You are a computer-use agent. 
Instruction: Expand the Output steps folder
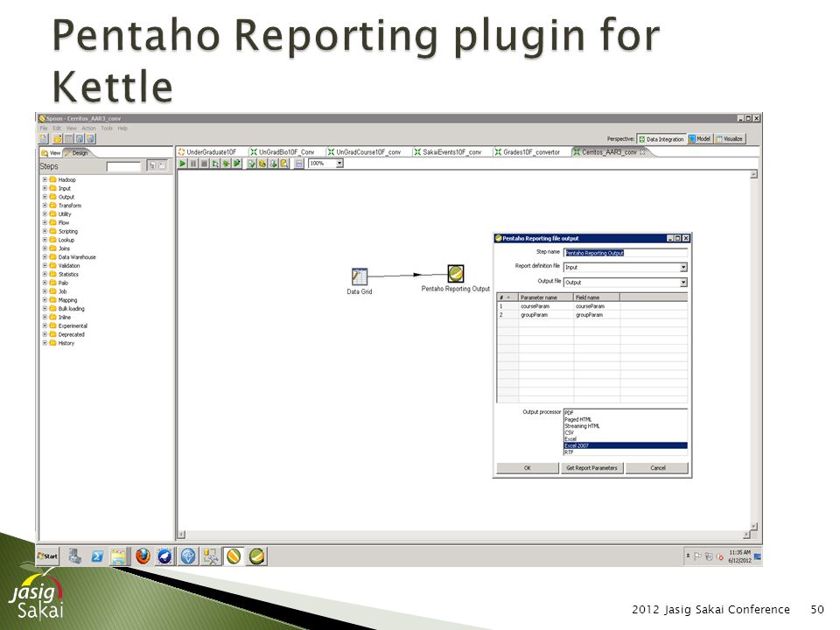point(45,197)
